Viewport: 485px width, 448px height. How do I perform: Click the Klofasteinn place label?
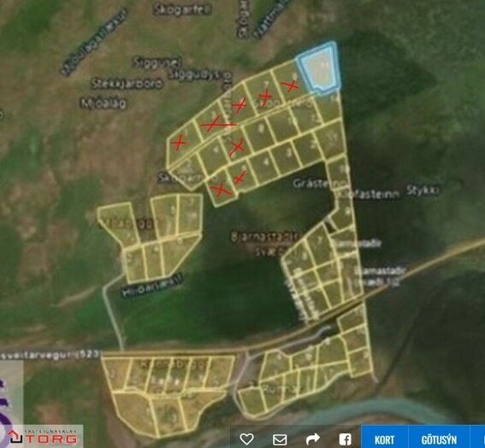coord(368,194)
